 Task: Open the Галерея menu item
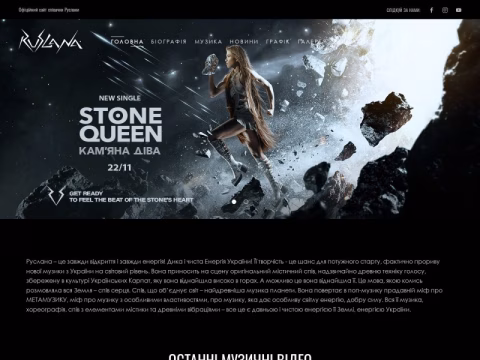click(311, 42)
